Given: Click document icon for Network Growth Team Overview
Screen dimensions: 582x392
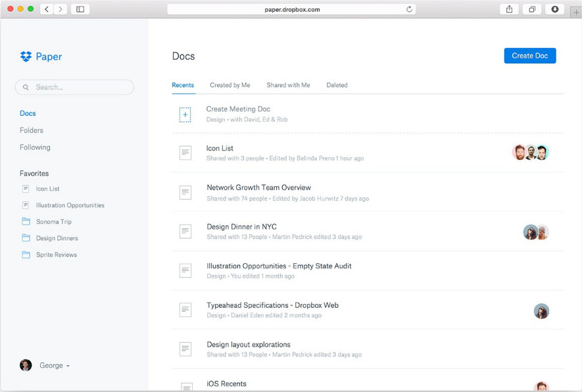Looking at the screenshot, I should pos(185,193).
